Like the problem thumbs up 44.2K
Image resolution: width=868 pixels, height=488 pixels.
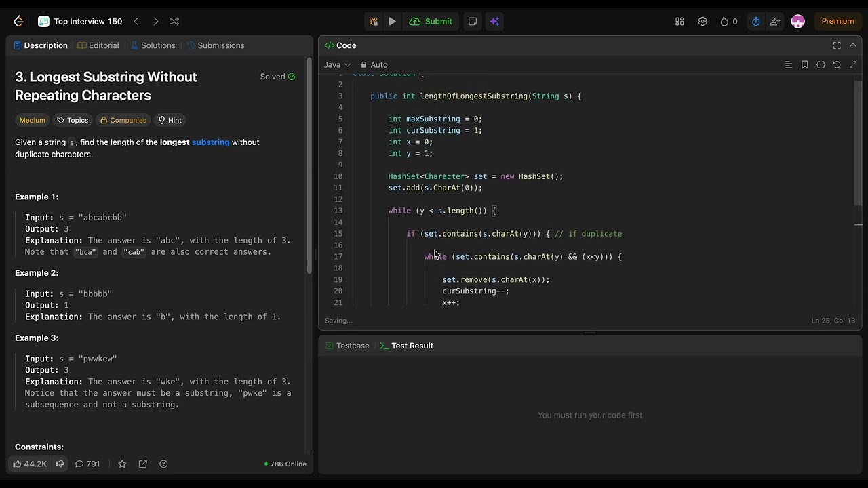pos(30,464)
